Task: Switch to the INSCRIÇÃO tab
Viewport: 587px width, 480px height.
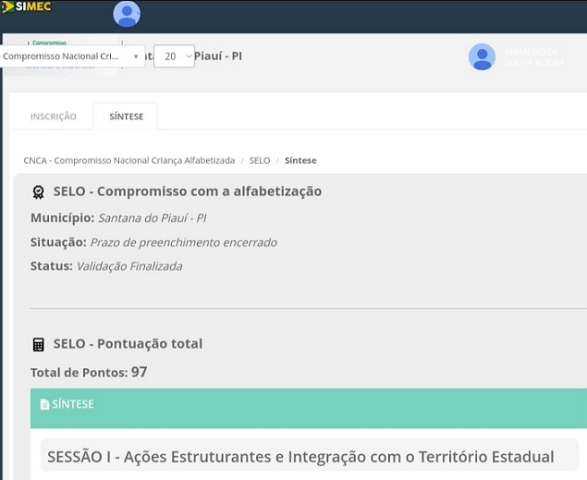Action: (x=53, y=116)
